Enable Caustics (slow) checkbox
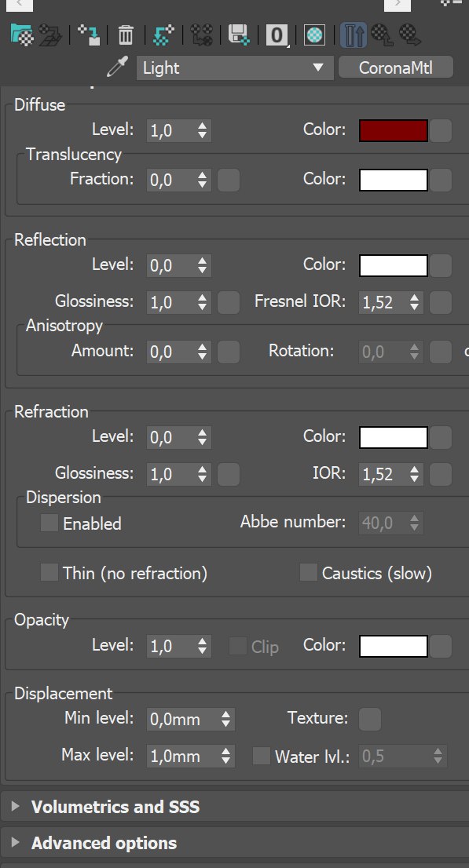The height and width of the screenshot is (868, 469). click(x=308, y=572)
